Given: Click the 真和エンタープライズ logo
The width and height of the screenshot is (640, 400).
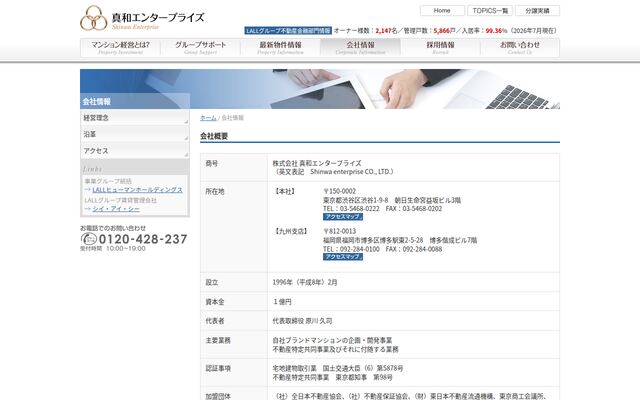Looking at the screenshot, I should 142,18.
